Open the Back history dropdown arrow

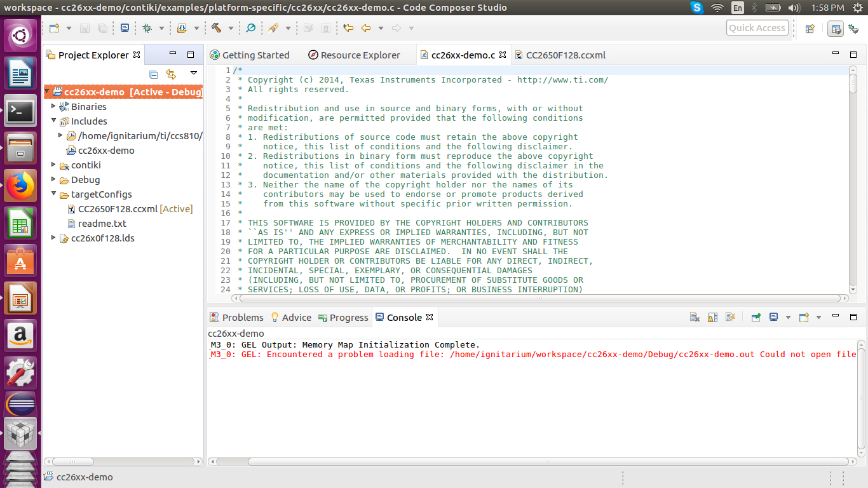[x=381, y=28]
